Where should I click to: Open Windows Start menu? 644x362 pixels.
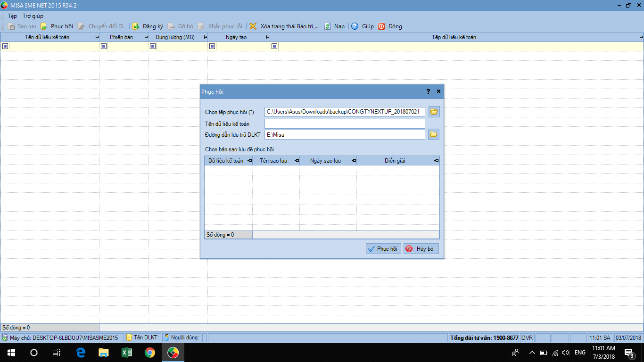(11, 353)
